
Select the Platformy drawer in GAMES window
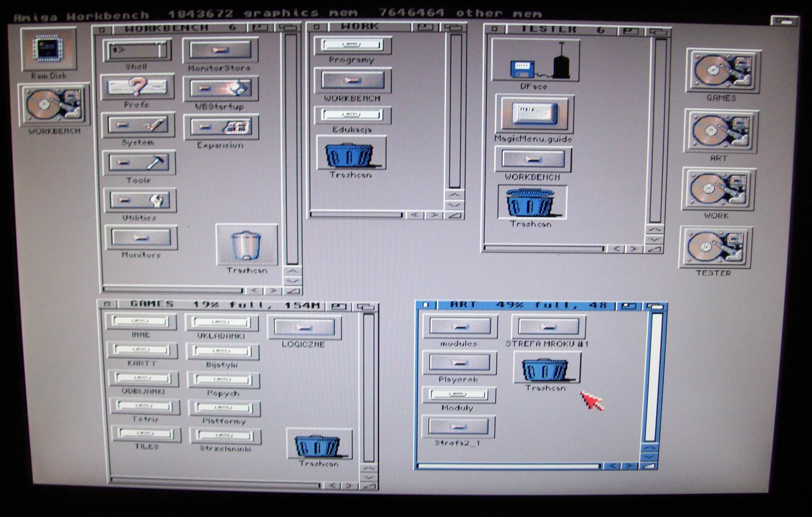pos(224,408)
